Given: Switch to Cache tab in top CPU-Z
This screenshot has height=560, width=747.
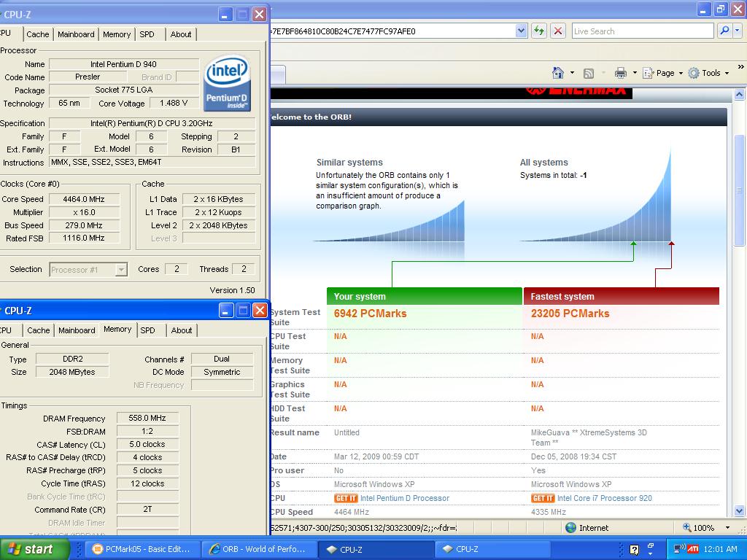Looking at the screenshot, I should [38, 34].
